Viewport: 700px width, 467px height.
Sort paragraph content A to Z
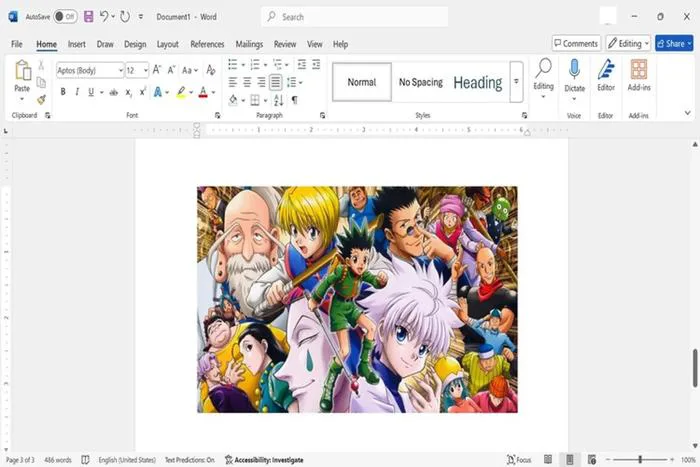click(279, 100)
